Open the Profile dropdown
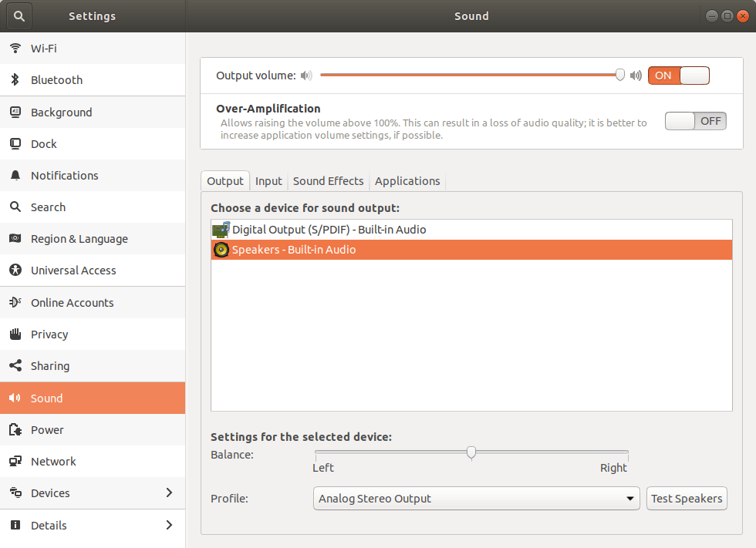 click(476, 498)
